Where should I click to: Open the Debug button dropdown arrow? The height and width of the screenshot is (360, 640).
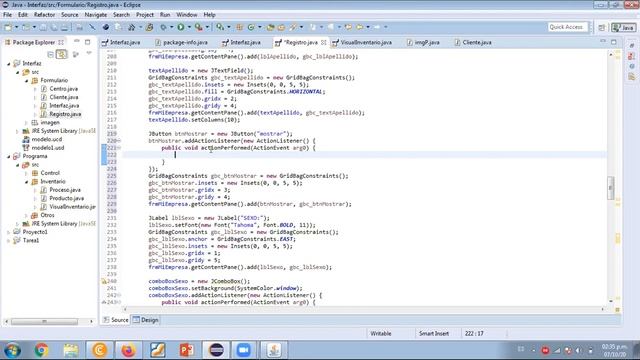171,27
